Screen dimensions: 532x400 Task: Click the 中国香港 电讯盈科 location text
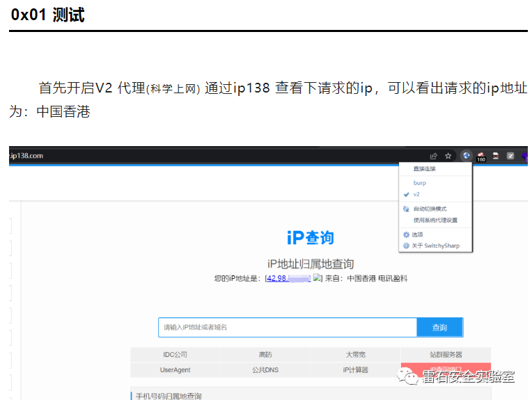pos(377,278)
